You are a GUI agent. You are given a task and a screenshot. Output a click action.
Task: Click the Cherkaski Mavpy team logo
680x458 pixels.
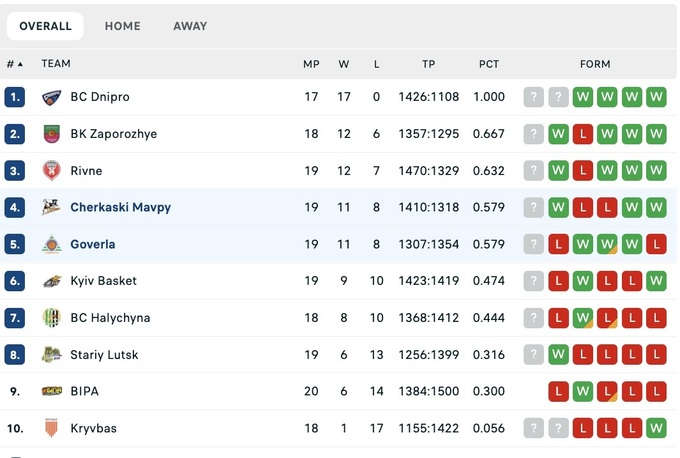[52, 208]
